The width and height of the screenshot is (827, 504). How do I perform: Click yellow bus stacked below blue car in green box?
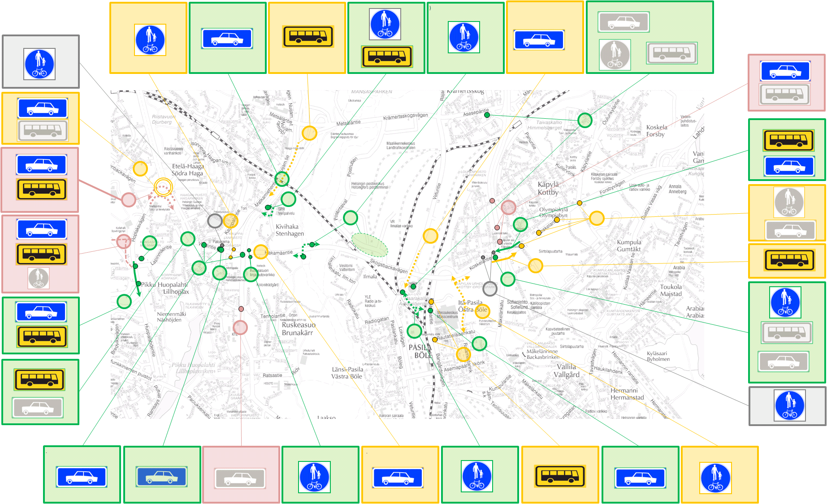tap(42, 337)
